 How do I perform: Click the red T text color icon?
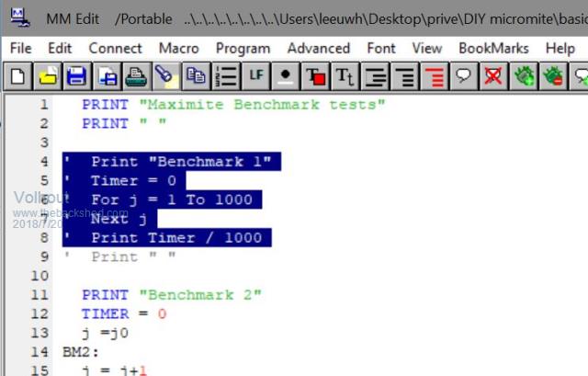tap(315, 75)
